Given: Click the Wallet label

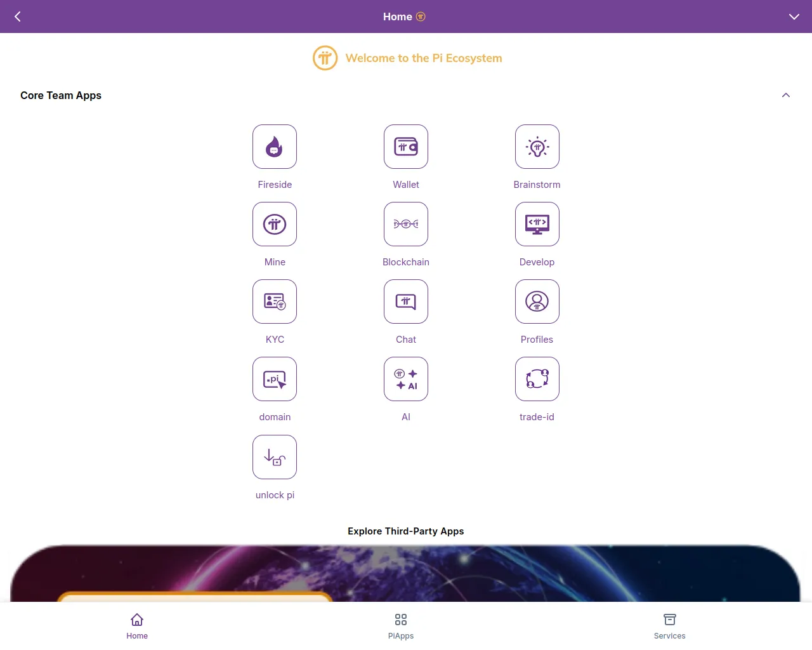Looking at the screenshot, I should 406,185.
